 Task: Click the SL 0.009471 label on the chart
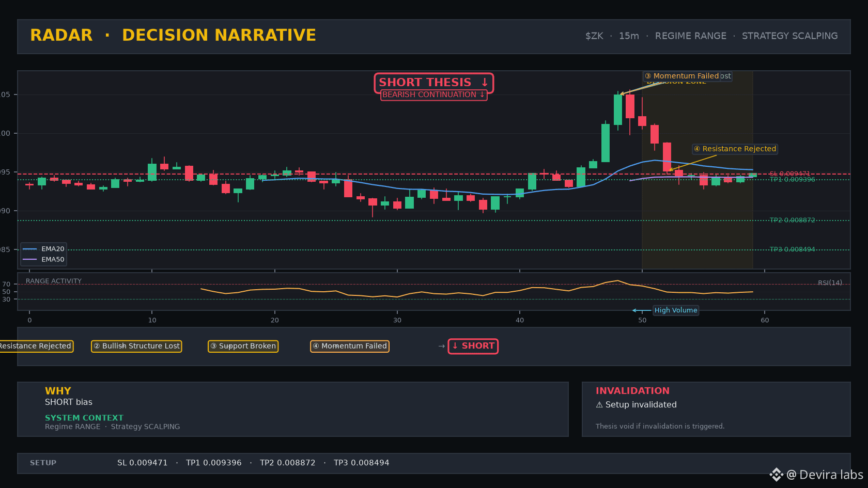789,174
